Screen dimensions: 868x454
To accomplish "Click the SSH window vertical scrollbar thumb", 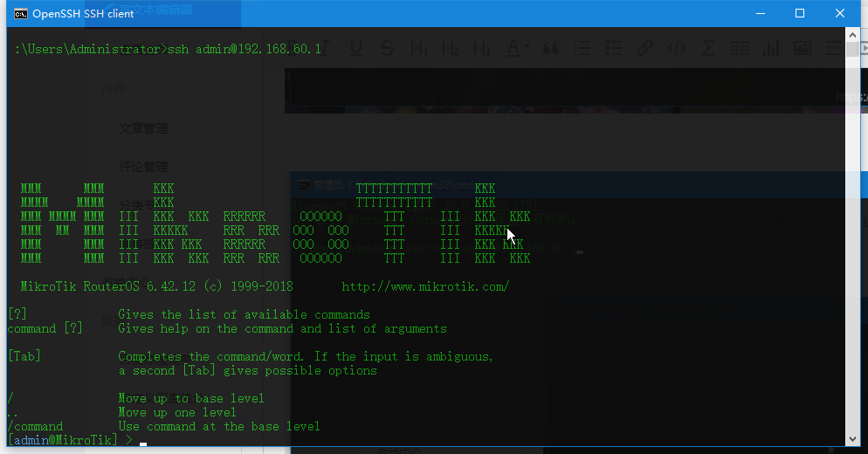I will tap(852, 49).
